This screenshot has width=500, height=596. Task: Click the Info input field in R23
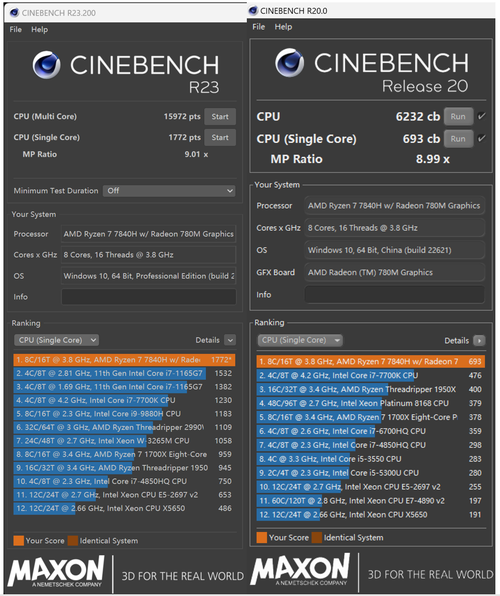tap(149, 297)
